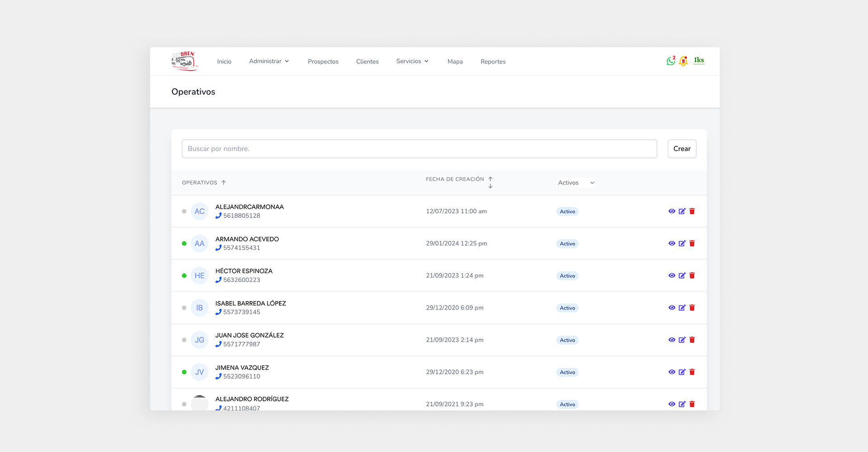Open the Activos status filter dropdown
The image size is (868, 452).
click(x=576, y=183)
